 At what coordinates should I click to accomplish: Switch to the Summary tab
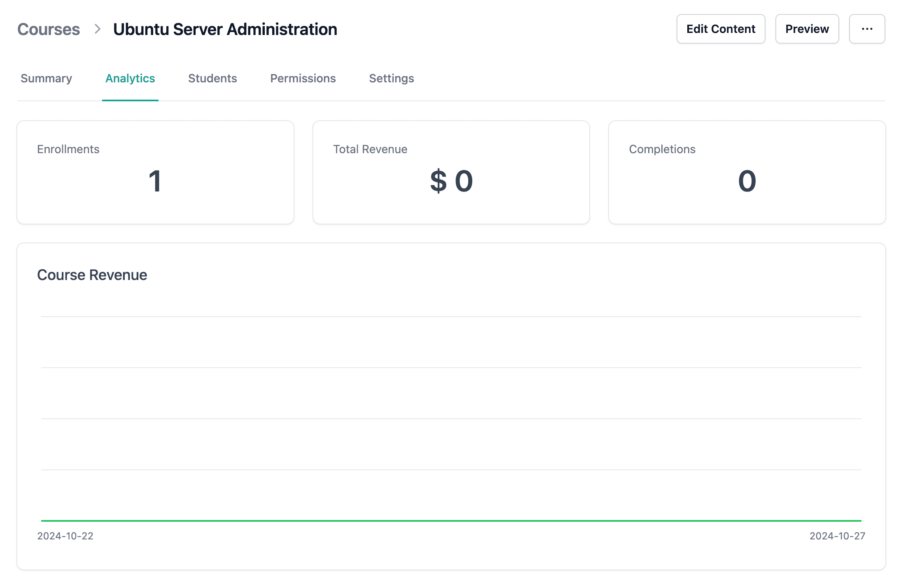pos(46,78)
